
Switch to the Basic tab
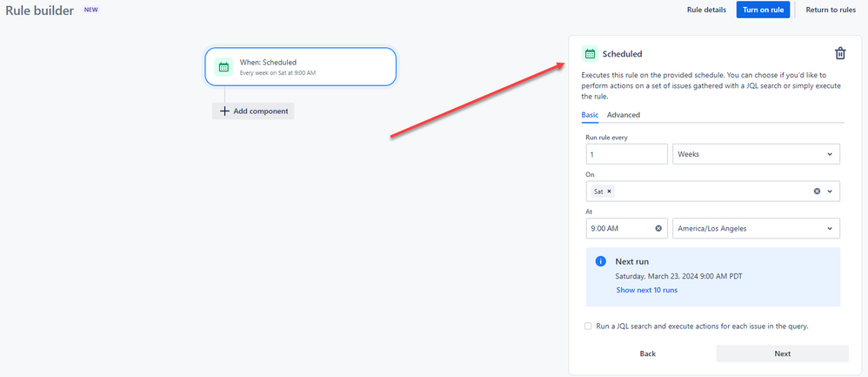click(590, 115)
